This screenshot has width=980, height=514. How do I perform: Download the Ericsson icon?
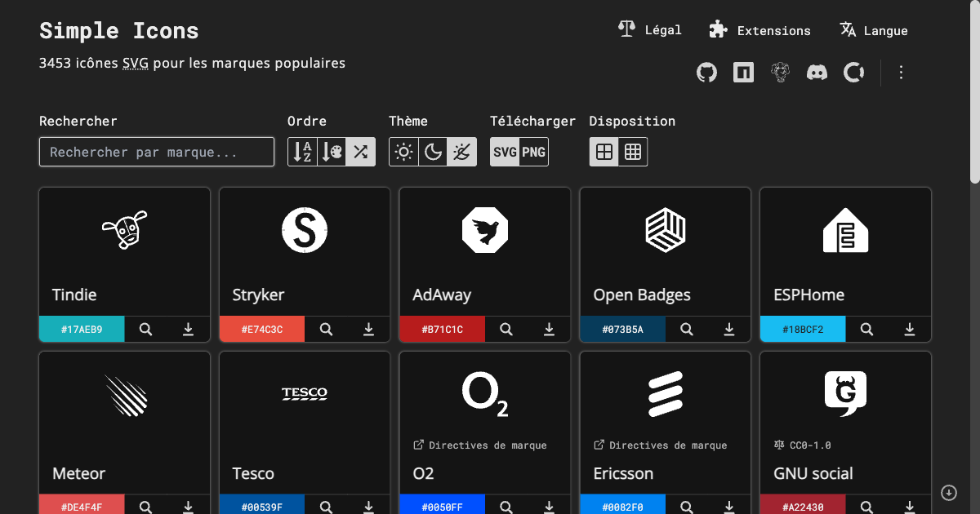[729, 506]
